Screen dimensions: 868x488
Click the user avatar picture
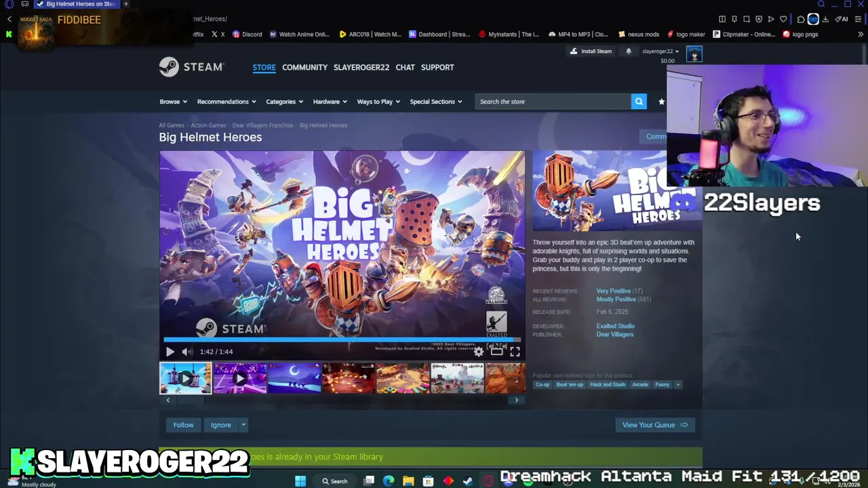tap(694, 54)
